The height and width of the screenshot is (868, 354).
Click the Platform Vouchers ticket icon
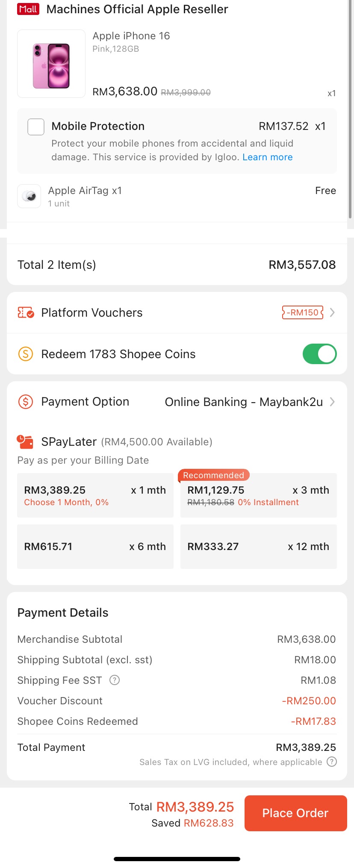click(x=26, y=312)
